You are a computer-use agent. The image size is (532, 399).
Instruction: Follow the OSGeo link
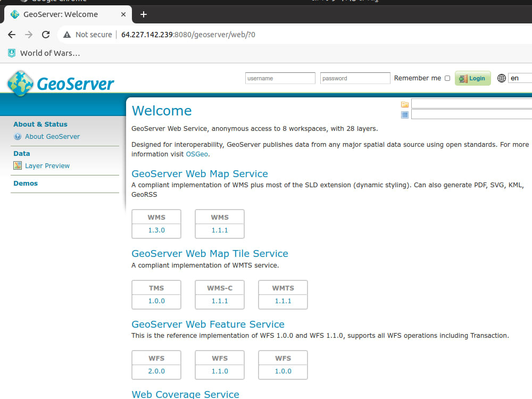point(197,154)
